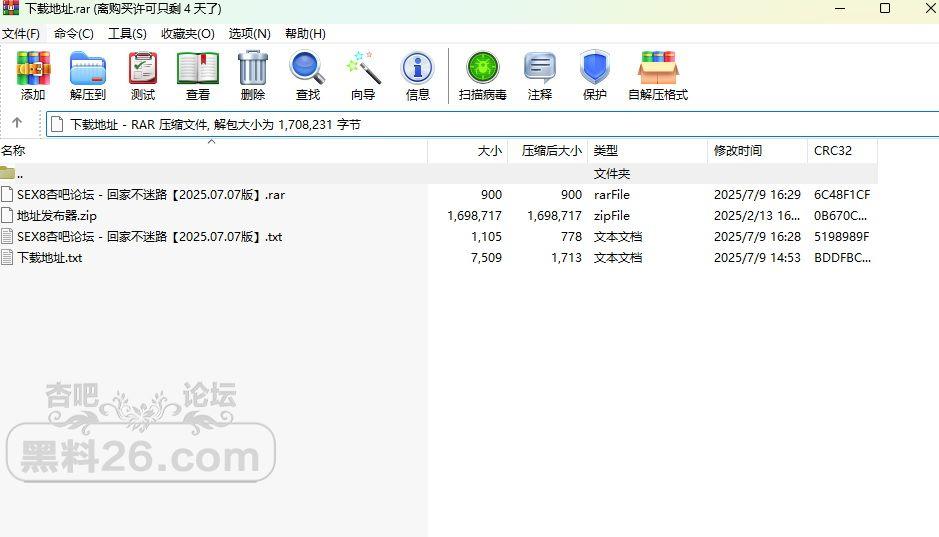
Task: Sort by 修改时间 column header
Action: click(758, 150)
